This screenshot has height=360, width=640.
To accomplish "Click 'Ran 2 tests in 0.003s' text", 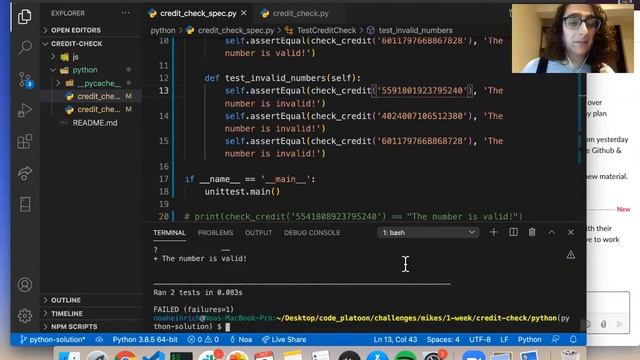I will [198, 292].
